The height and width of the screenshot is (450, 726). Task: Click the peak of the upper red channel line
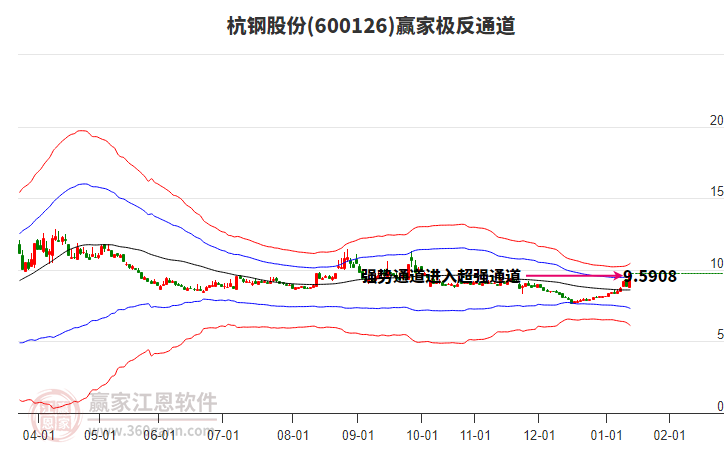click(x=82, y=131)
